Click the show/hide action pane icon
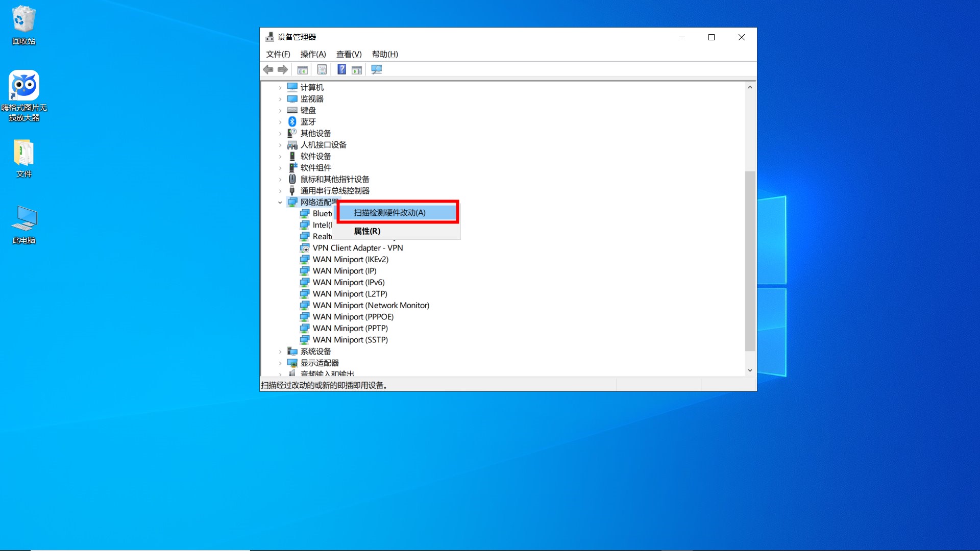The width and height of the screenshot is (980, 551). pos(357,70)
